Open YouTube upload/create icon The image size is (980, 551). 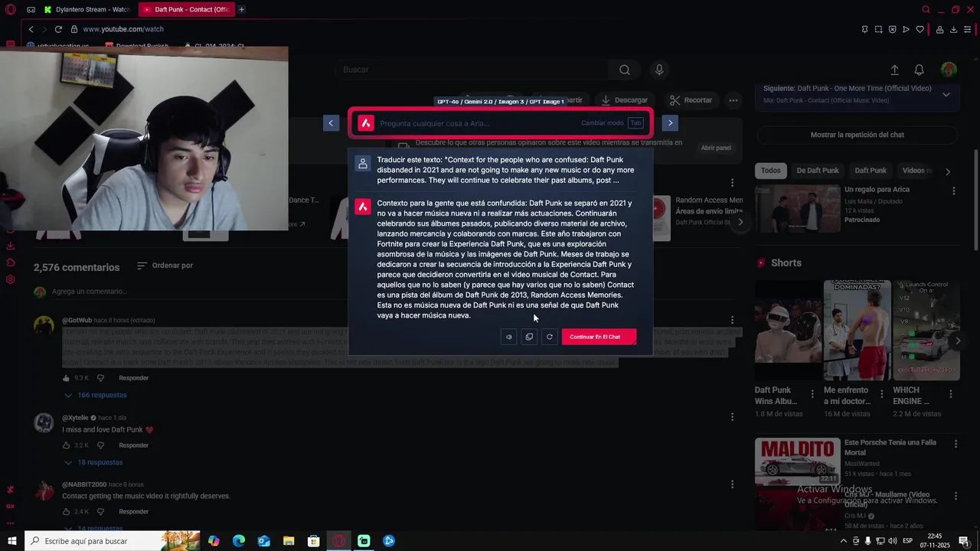(894, 70)
